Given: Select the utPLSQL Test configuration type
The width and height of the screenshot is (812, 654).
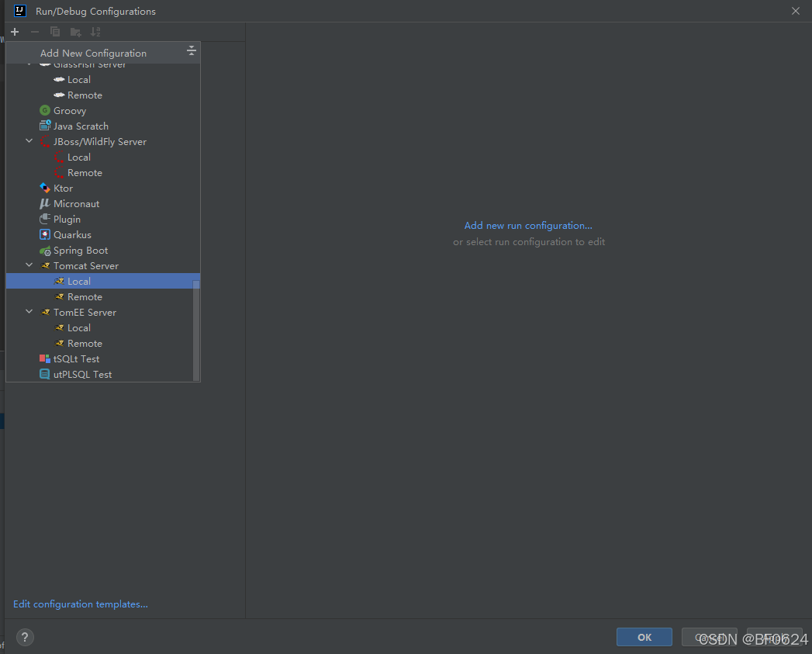Looking at the screenshot, I should 102,374.
